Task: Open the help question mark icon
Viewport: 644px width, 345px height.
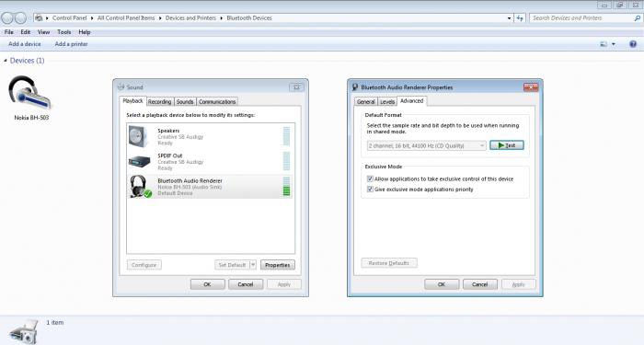Action: click(x=633, y=44)
